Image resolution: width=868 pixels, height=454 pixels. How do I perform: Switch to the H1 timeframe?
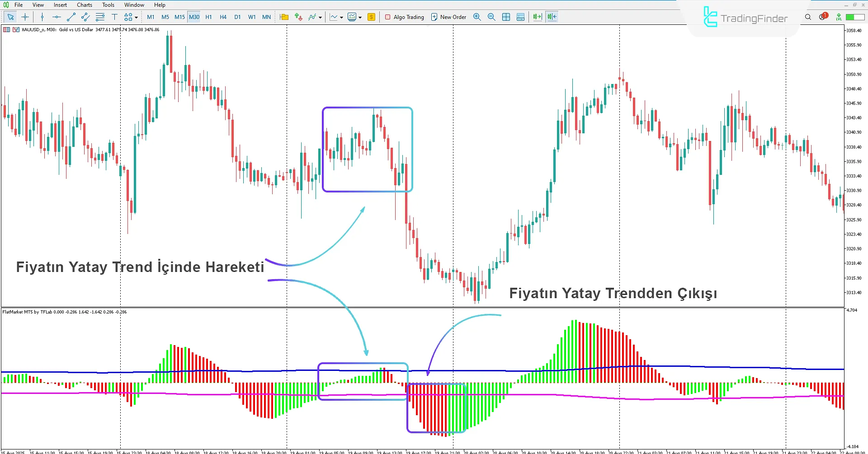click(208, 17)
